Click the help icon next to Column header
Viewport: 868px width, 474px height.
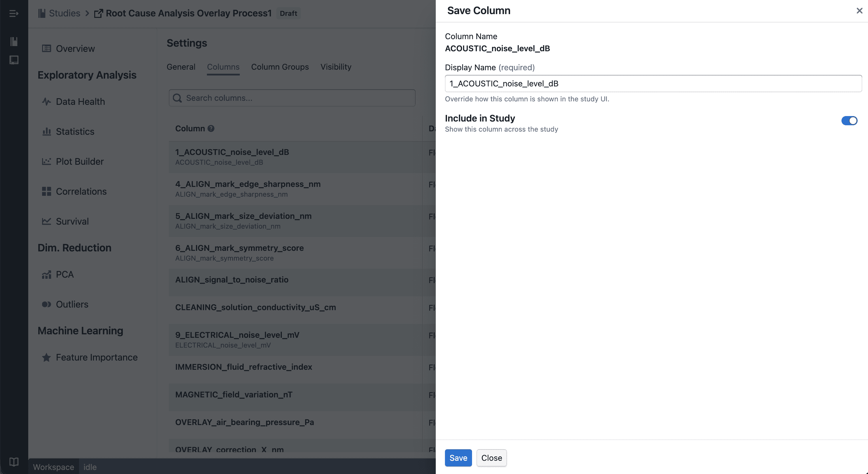coord(211,129)
